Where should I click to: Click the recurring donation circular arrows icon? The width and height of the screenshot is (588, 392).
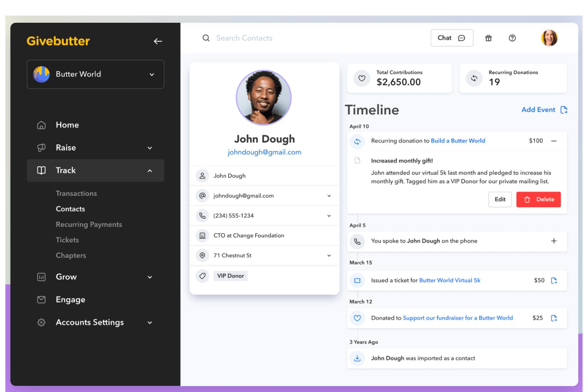pyautogui.click(x=357, y=141)
